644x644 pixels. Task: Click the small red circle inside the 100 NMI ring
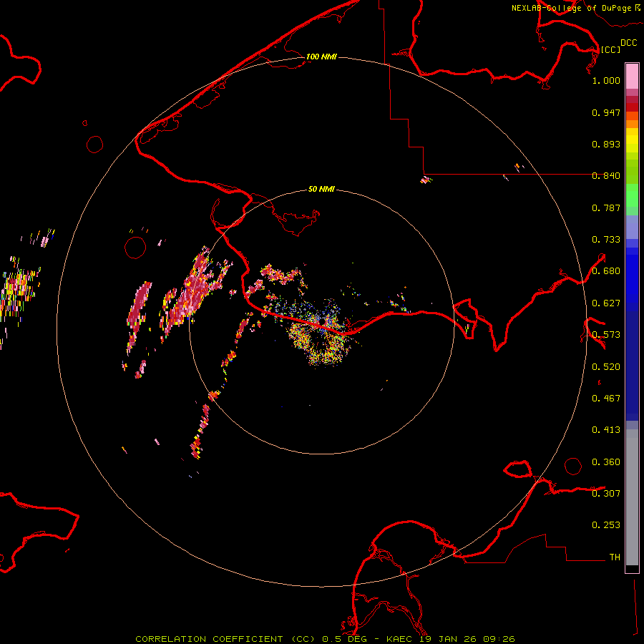coord(135,248)
